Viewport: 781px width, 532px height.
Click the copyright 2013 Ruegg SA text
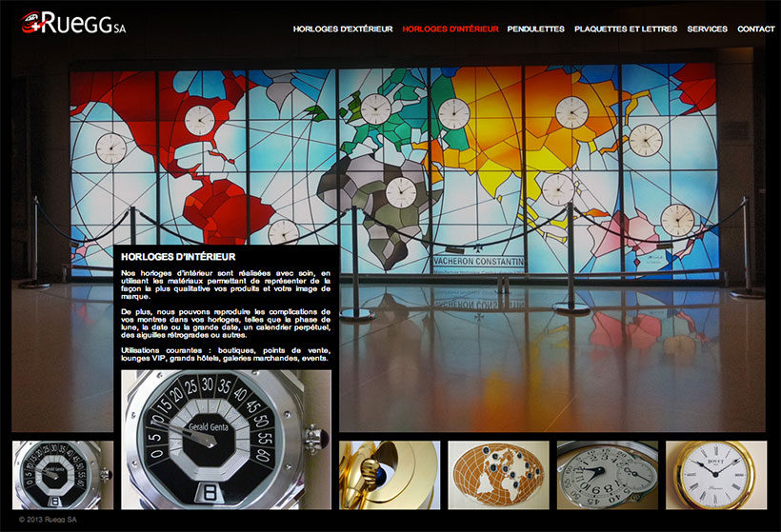(x=48, y=520)
